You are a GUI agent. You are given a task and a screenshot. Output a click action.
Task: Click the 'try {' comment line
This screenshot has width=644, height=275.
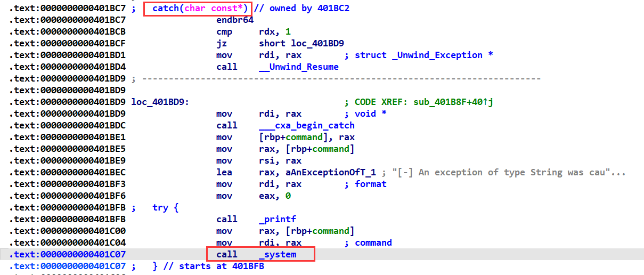(166, 208)
